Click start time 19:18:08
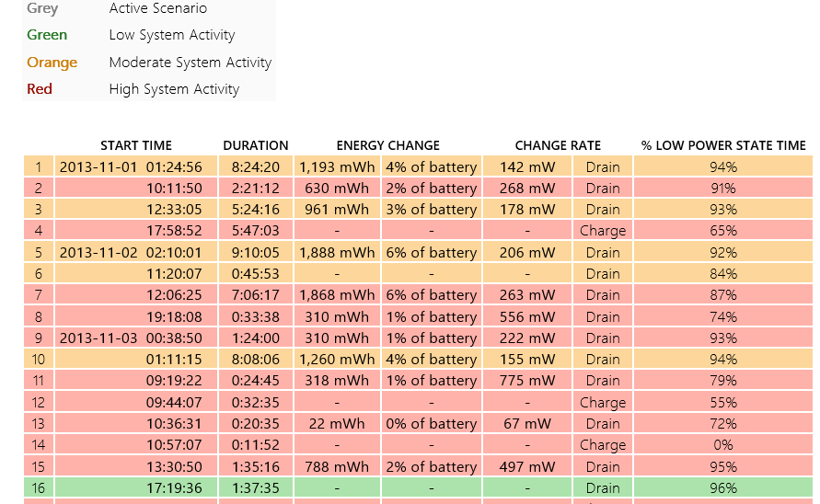820x504 pixels. click(x=136, y=316)
